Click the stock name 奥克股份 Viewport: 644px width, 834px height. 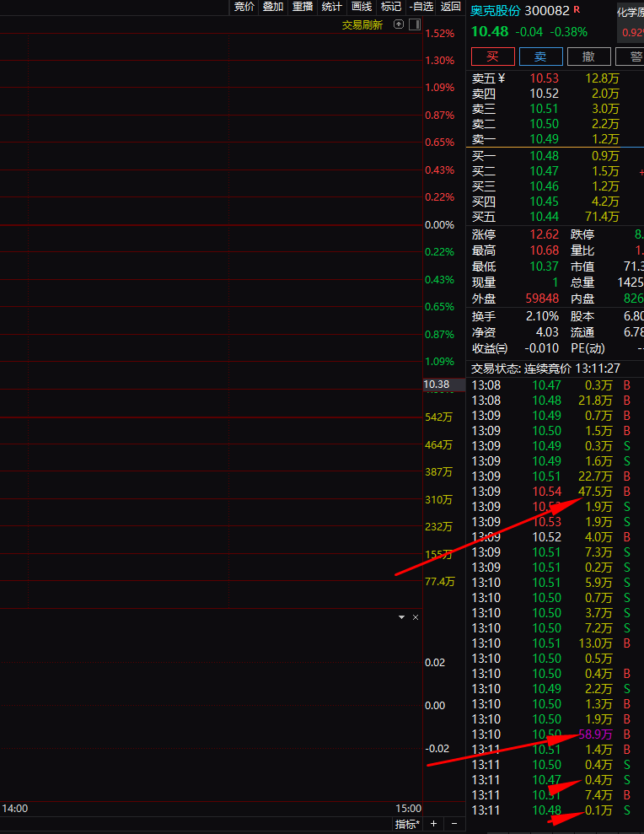click(x=496, y=11)
